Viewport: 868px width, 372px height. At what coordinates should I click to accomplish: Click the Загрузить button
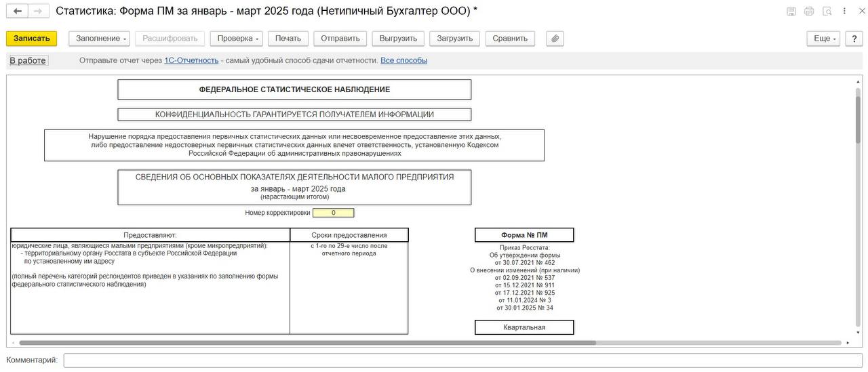point(455,39)
